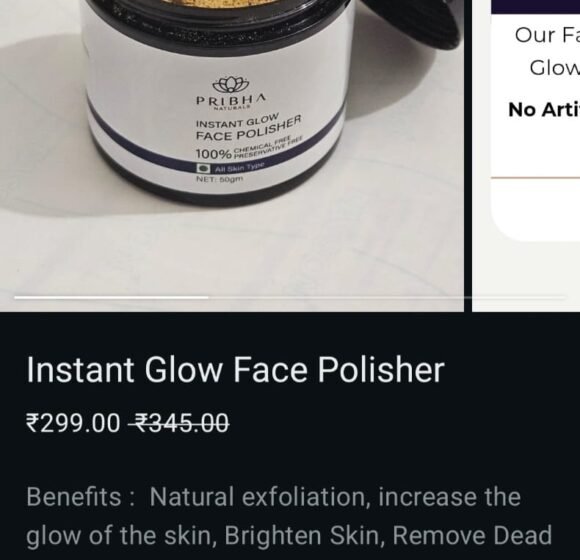Tap the dark purple banner atop second card
Screen dimensions: 580x560
[x=535, y=7]
